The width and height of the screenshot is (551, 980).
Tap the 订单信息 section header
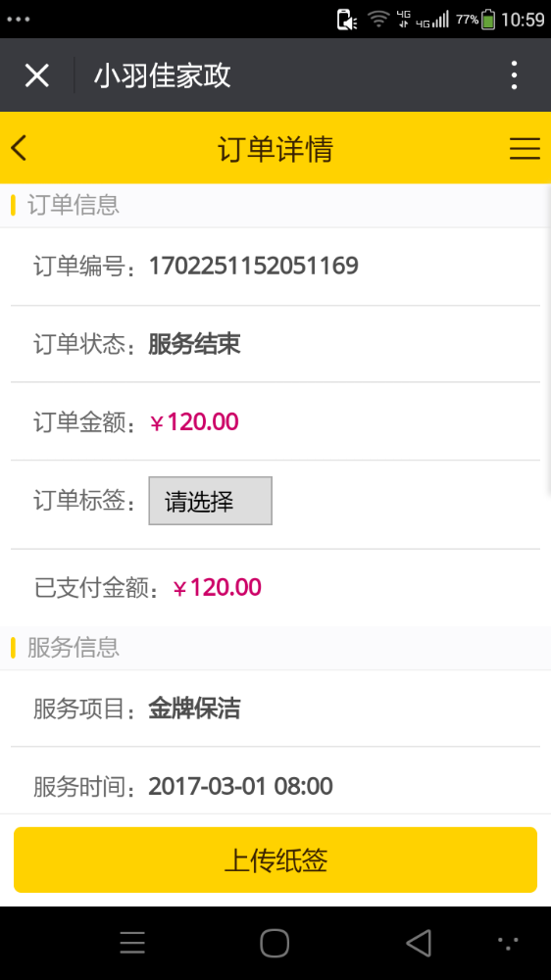74,205
